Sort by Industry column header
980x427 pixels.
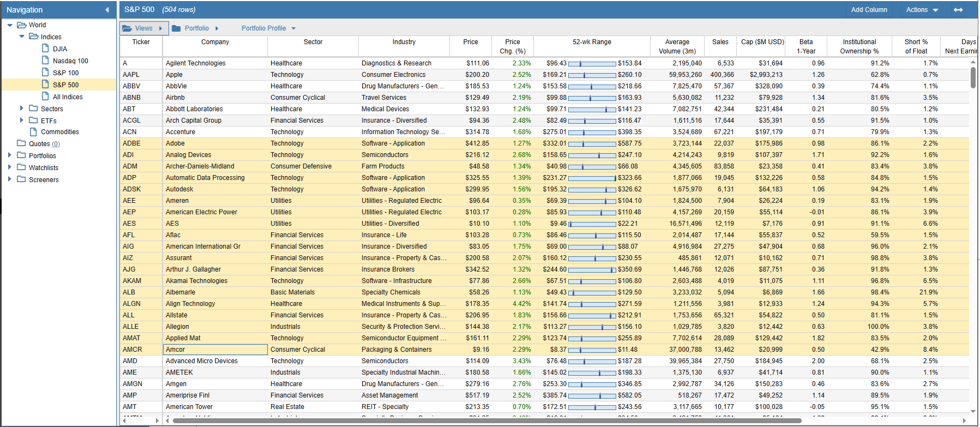pos(404,46)
